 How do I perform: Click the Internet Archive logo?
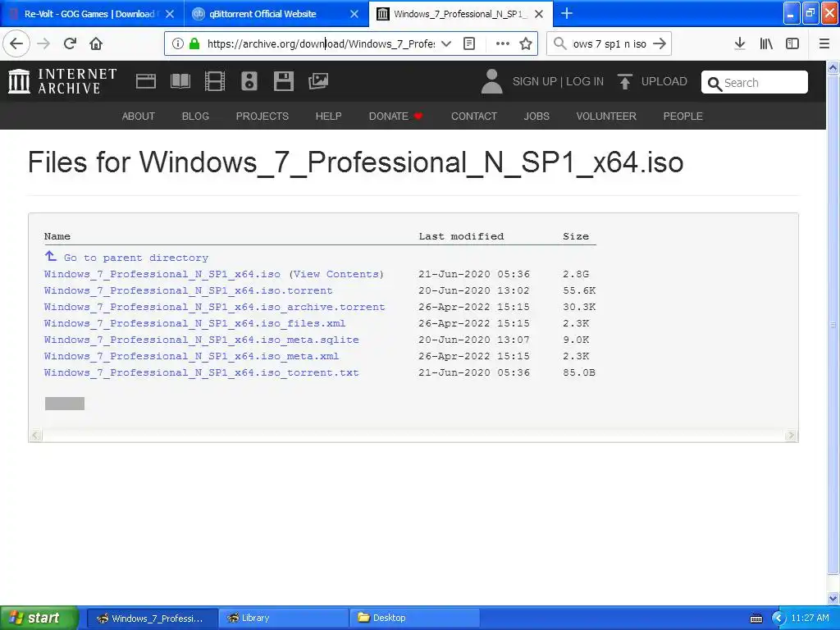tap(62, 81)
